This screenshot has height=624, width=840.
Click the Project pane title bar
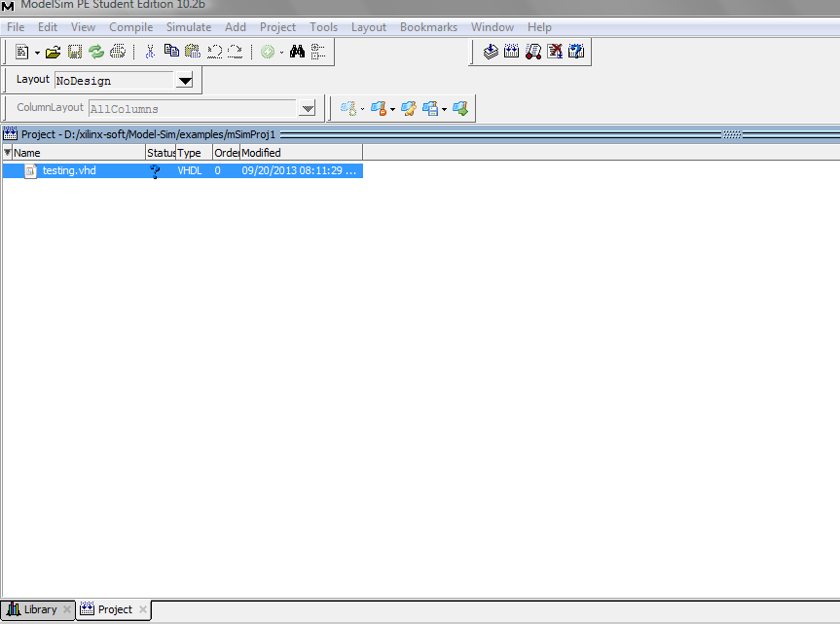(x=420, y=134)
